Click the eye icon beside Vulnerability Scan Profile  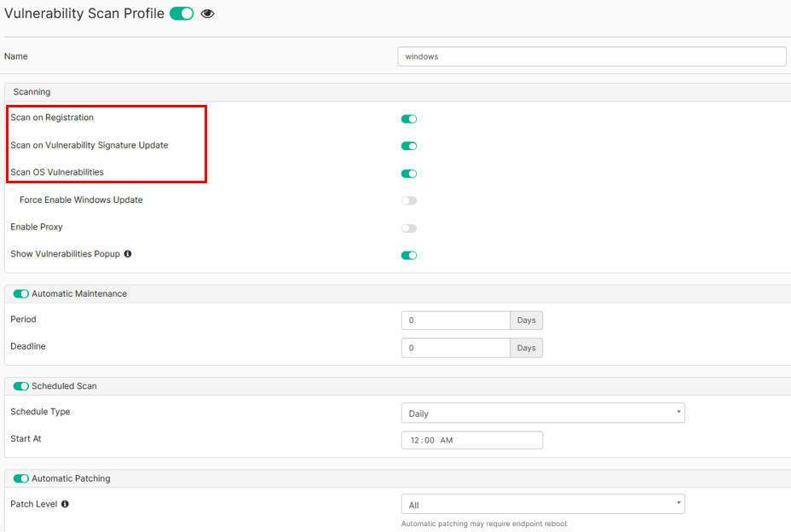pyautogui.click(x=207, y=14)
